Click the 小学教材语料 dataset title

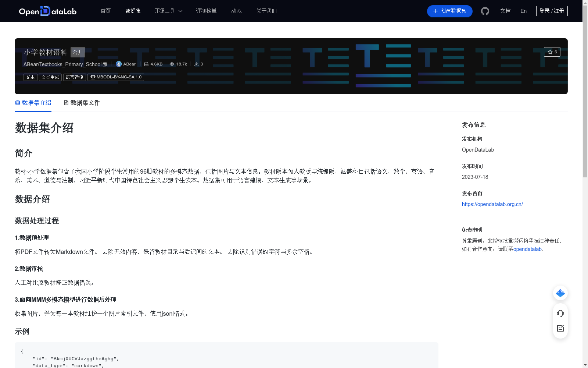46,52
